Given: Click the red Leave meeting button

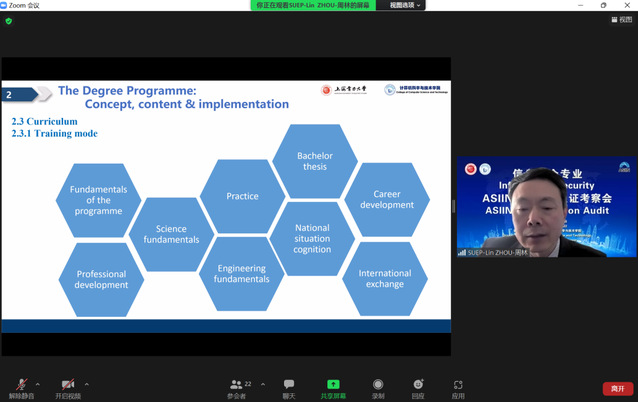Looking at the screenshot, I should coord(617,388).
